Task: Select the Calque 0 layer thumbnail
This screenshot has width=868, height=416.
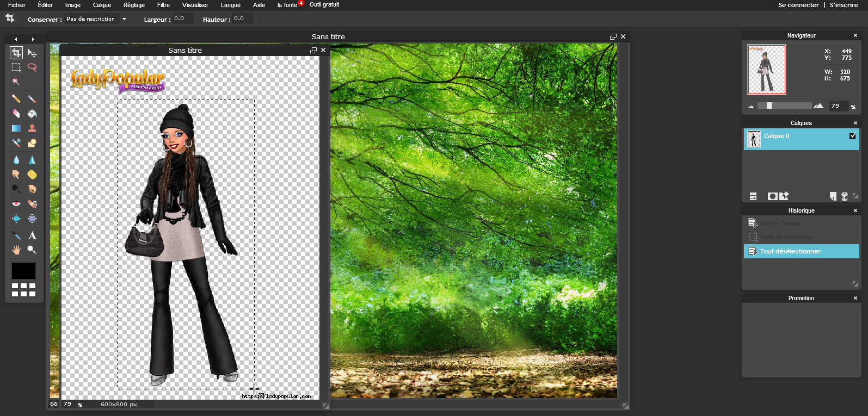Action: click(754, 139)
